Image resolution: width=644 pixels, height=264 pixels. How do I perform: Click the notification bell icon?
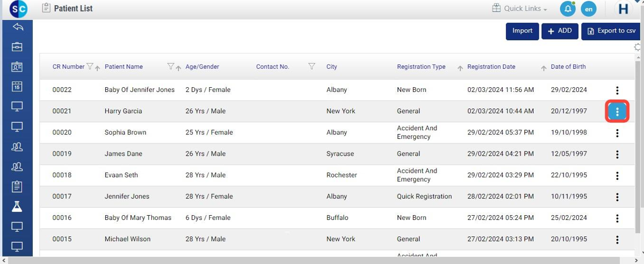(x=568, y=9)
